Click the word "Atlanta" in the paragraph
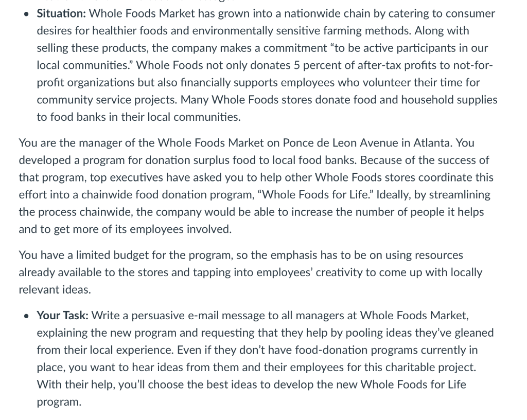 coord(432,143)
